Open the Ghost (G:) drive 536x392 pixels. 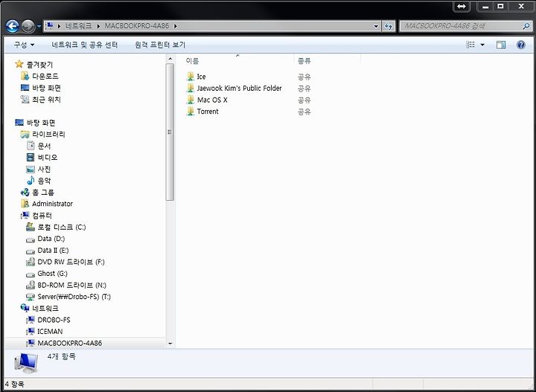click(52, 274)
